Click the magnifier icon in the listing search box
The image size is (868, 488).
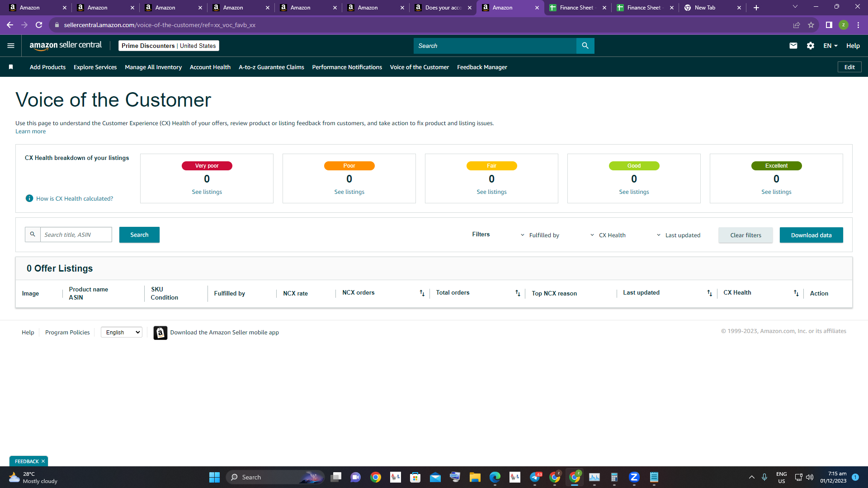33,235
